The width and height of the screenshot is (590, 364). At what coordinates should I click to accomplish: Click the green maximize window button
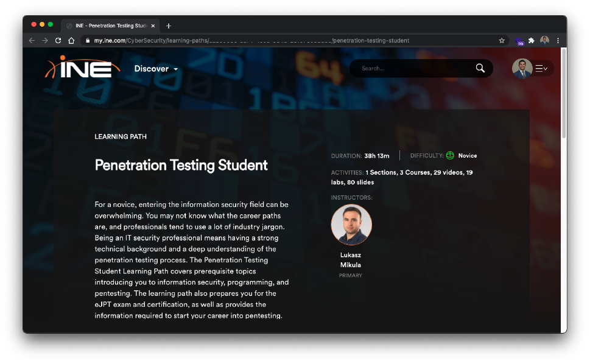[51, 24]
